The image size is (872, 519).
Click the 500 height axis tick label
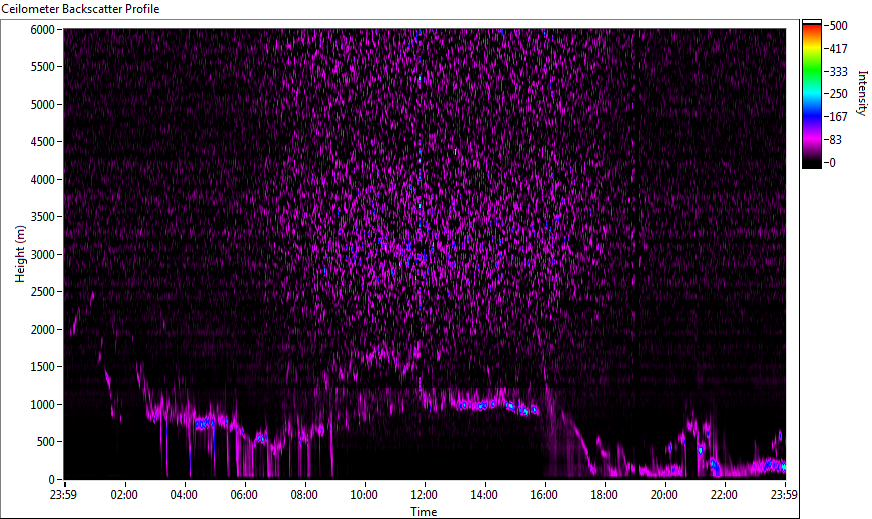click(x=46, y=442)
